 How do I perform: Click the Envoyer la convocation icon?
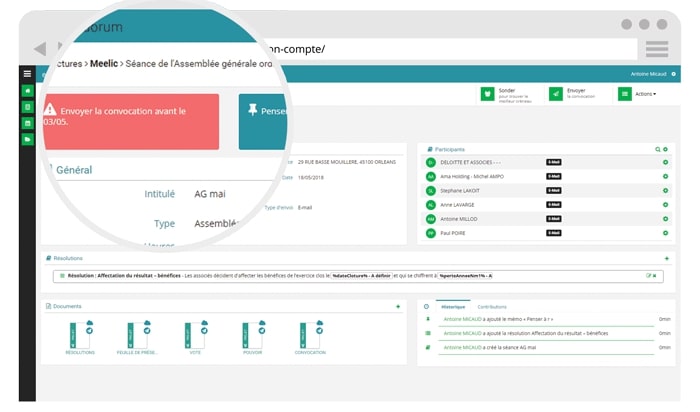pyautogui.click(x=555, y=93)
